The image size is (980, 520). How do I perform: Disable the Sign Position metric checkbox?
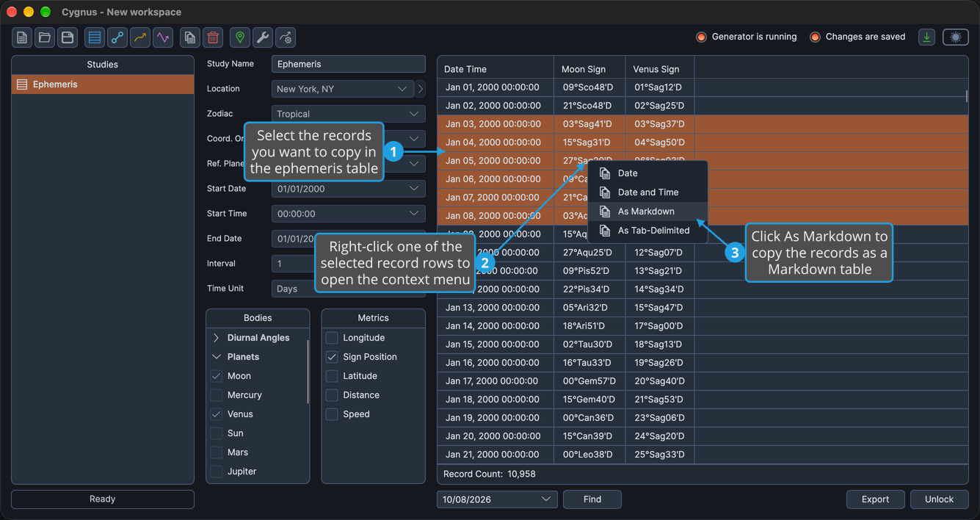332,357
